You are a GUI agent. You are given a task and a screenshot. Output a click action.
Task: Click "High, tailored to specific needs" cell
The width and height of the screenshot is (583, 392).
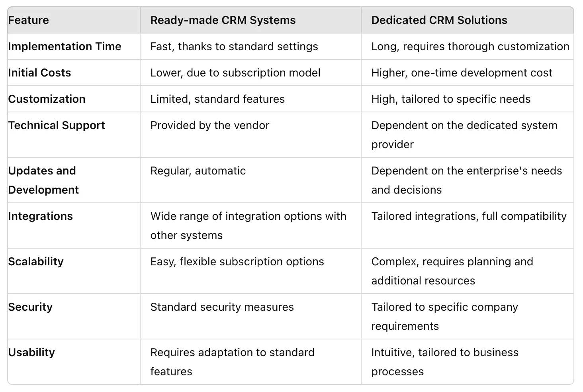point(451,99)
